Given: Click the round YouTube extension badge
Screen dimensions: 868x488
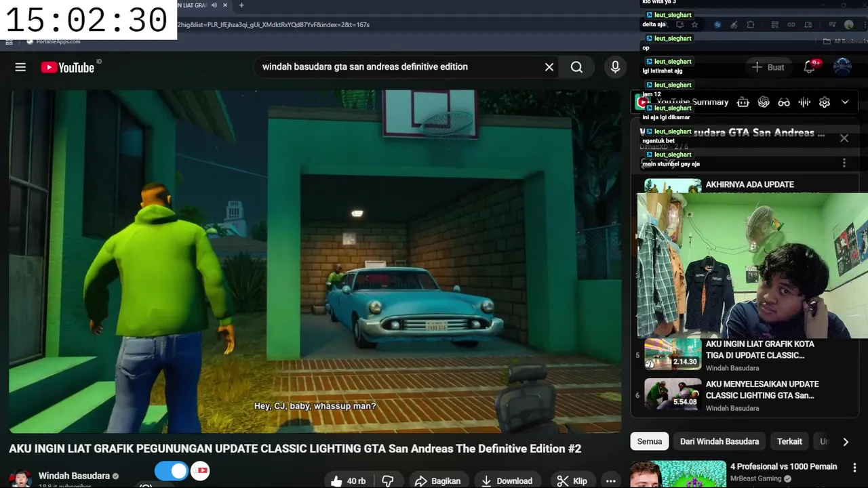Looking at the screenshot, I should coord(200,470).
